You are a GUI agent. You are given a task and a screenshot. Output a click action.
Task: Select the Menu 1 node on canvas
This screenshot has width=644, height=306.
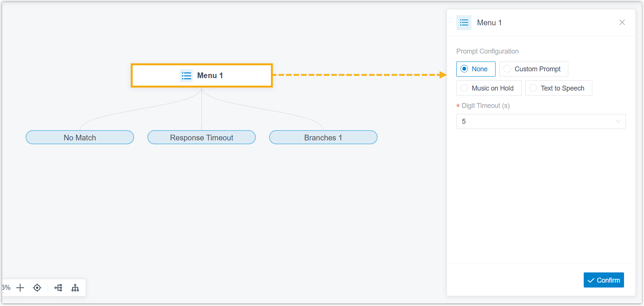[x=202, y=75]
